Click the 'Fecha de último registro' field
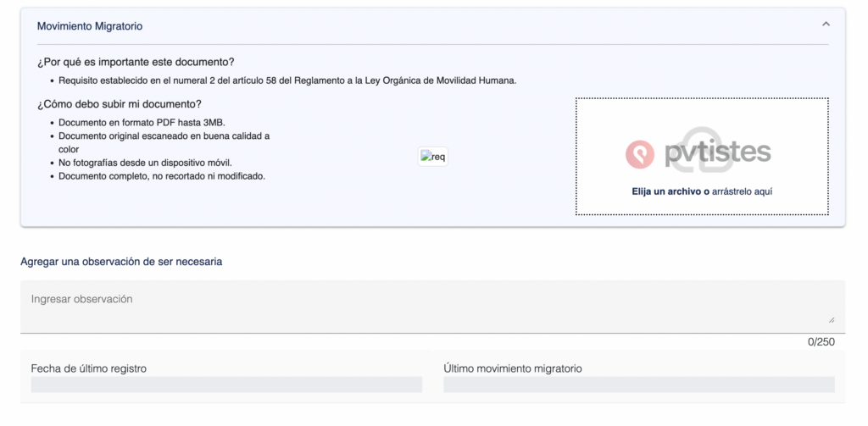 point(226,385)
